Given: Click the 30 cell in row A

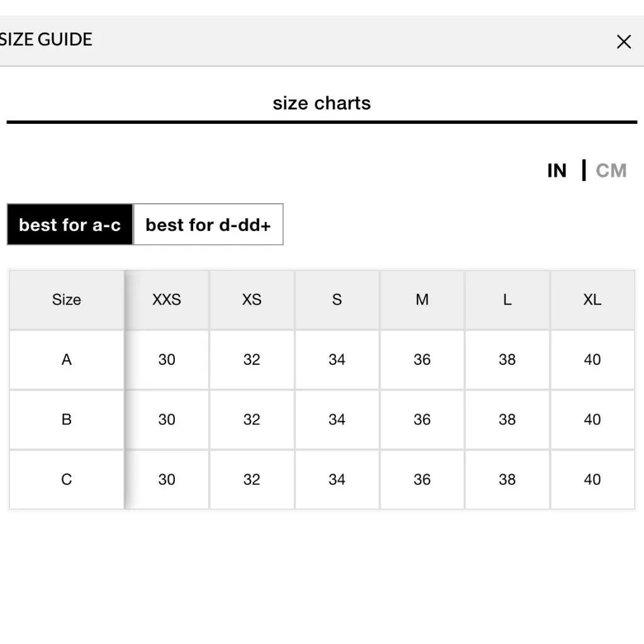Looking at the screenshot, I should point(167,360).
